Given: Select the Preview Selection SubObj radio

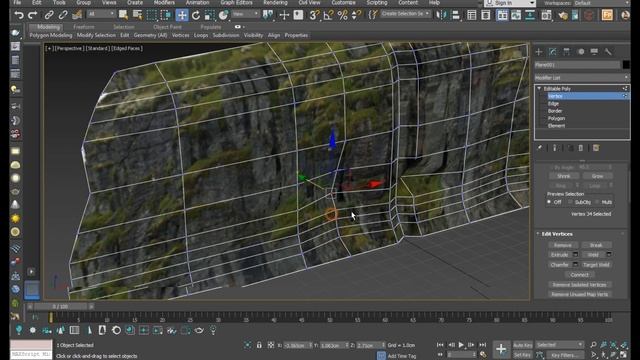Looking at the screenshot, I should tap(570, 202).
